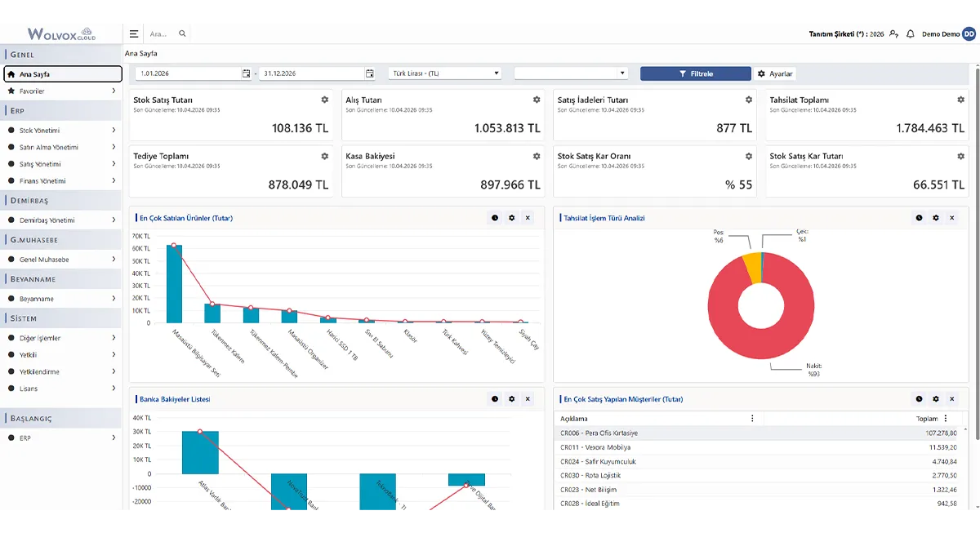Open Favoriler sidebar entry

pyautogui.click(x=61, y=91)
